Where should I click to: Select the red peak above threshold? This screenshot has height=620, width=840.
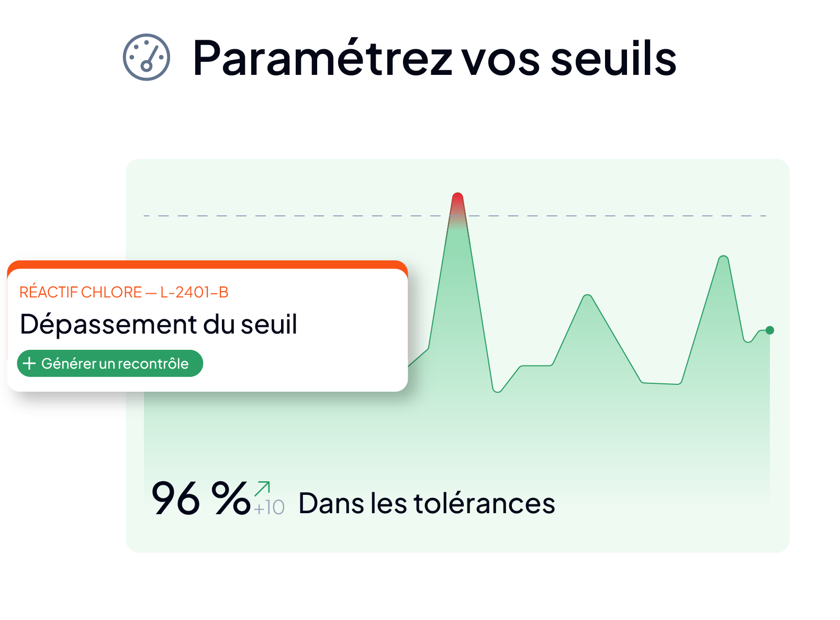(458, 204)
